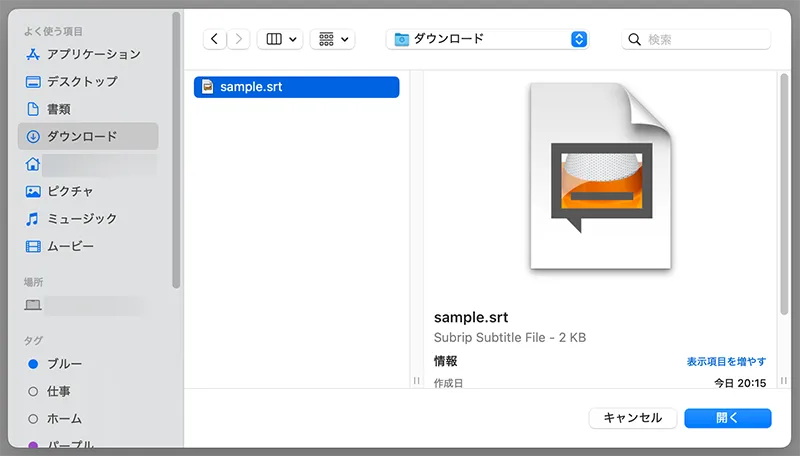The image size is (800, 456).
Task: Select Desktop in the sidebar
Action: click(88, 82)
